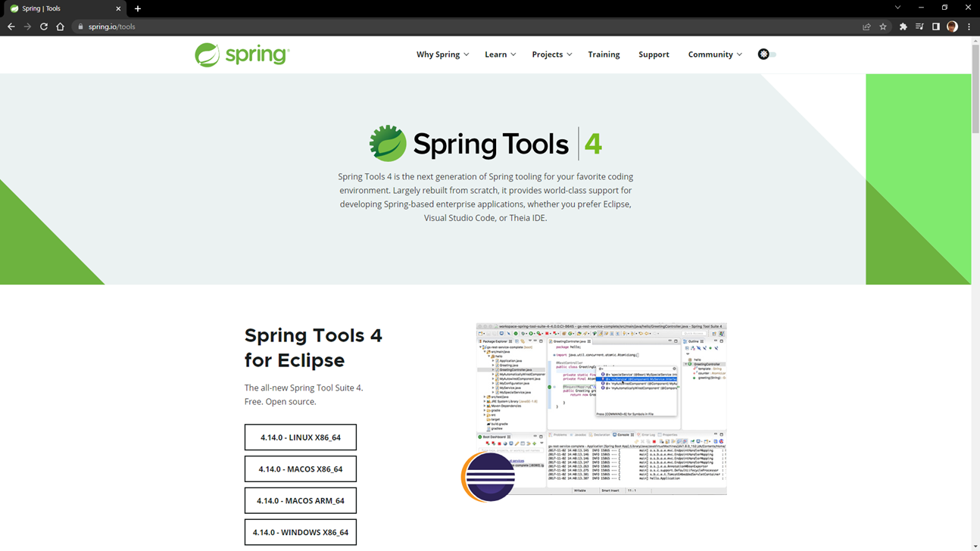The width and height of the screenshot is (980, 551).
Task: Open the Training page
Action: (604, 54)
